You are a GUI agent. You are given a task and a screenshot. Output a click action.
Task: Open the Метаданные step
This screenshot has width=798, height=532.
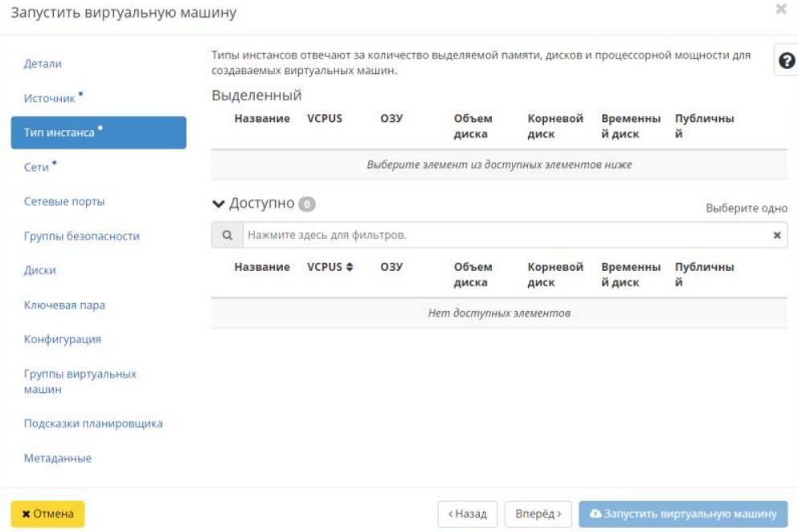57,458
